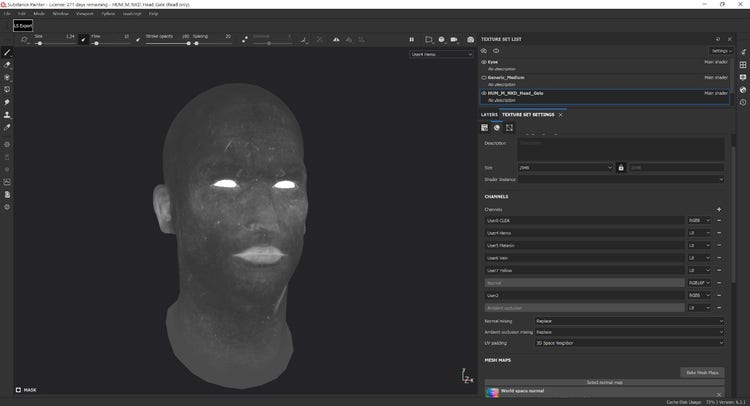Screen dimensions: 750x406
Task: Select the Polygon fill tool
Action: (7, 89)
